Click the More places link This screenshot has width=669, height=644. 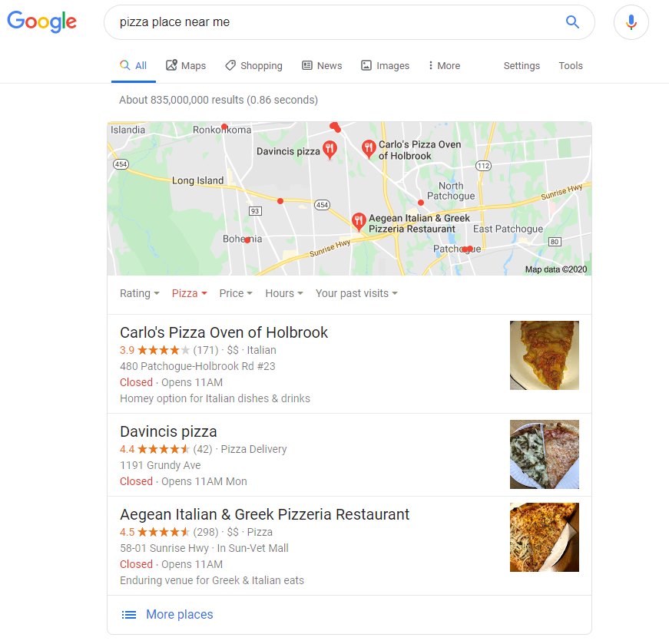tap(179, 615)
